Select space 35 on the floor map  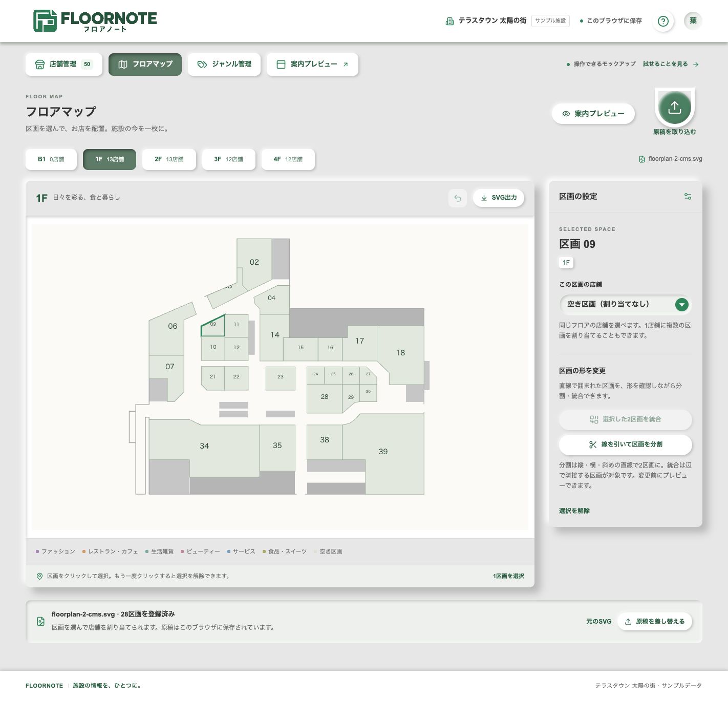[277, 447]
